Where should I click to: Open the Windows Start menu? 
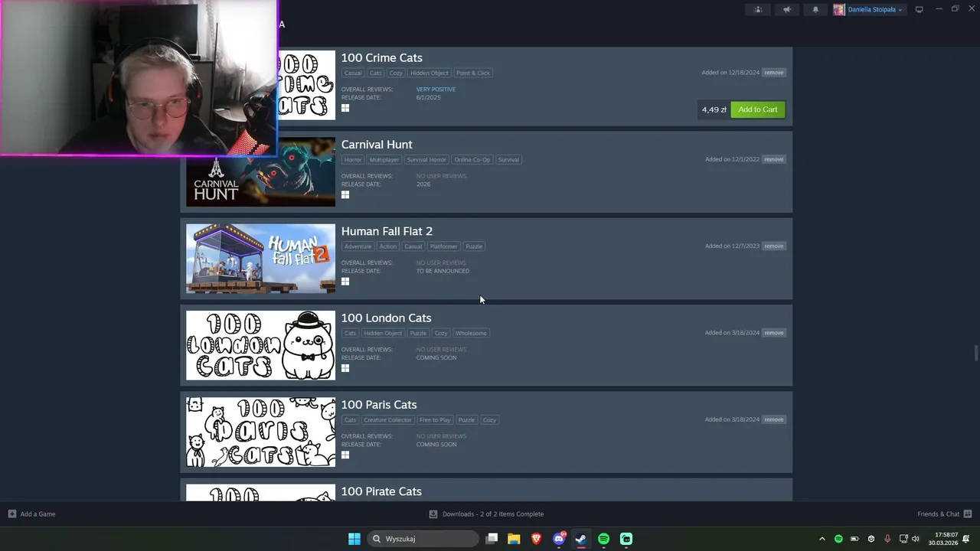[x=354, y=539]
